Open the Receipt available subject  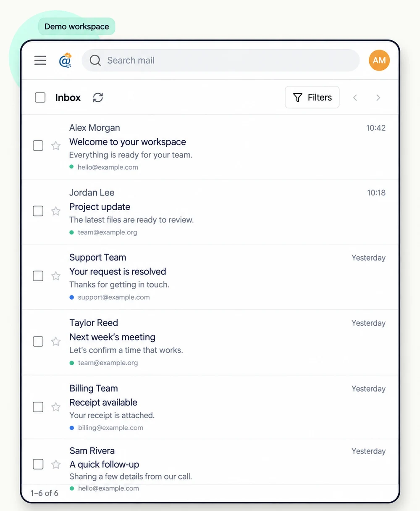103,403
